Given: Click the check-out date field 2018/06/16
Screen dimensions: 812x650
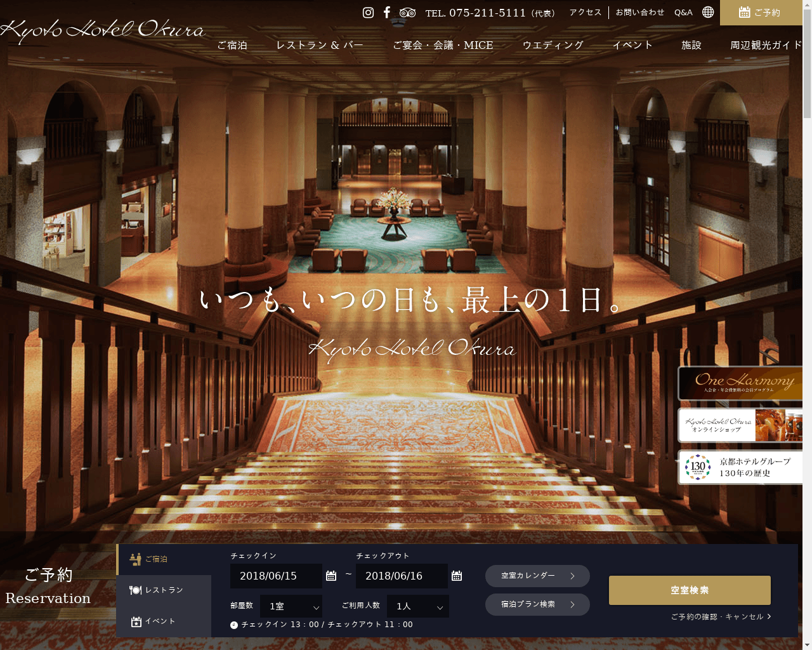Looking at the screenshot, I should coord(402,576).
